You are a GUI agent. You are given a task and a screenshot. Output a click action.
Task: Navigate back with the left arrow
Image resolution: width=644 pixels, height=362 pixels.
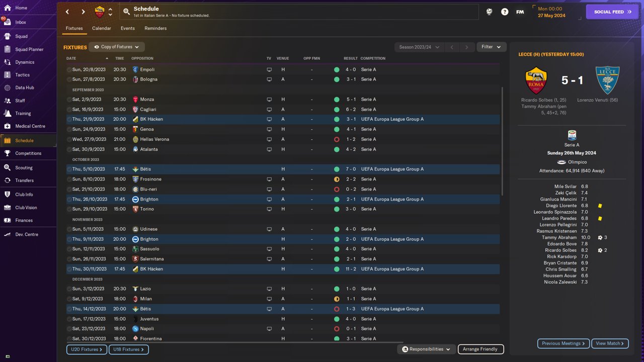tap(67, 12)
